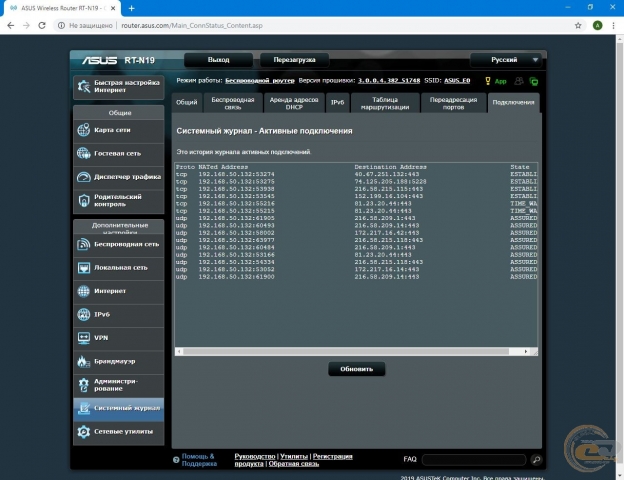Viewport: 624px width, 480px height.
Task: Open Quick Internet Setup wizard icon
Action: tap(84, 86)
